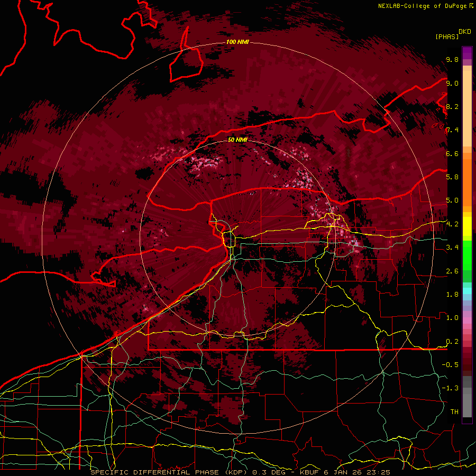
Task: Click the 3.4 value on color scale
Action: [452, 248]
